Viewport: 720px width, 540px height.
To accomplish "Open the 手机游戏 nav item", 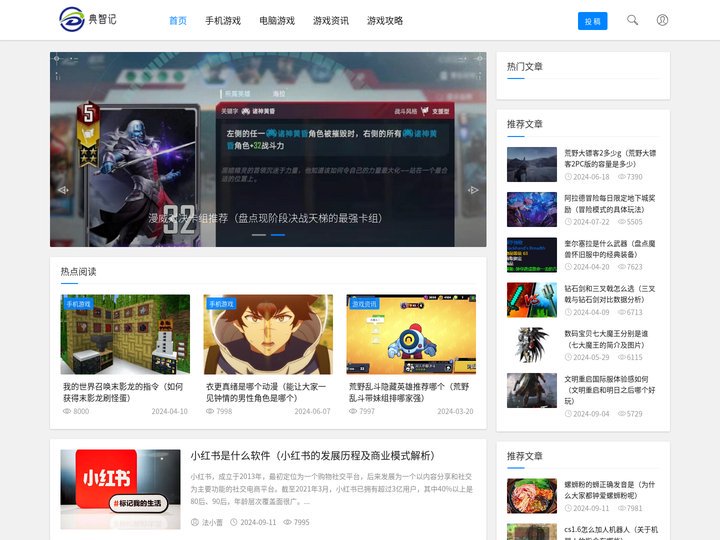I will point(223,21).
